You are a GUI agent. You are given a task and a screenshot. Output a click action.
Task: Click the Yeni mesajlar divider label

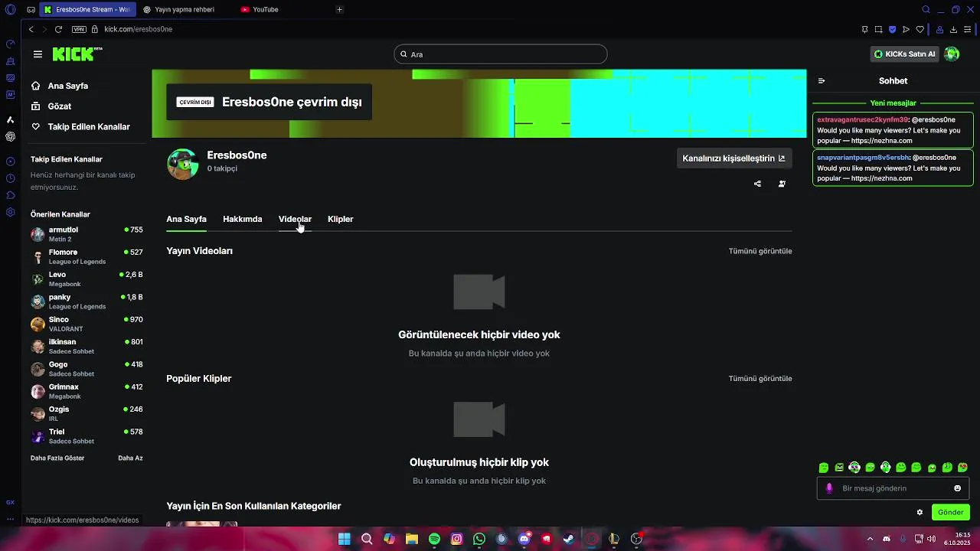[x=893, y=103]
